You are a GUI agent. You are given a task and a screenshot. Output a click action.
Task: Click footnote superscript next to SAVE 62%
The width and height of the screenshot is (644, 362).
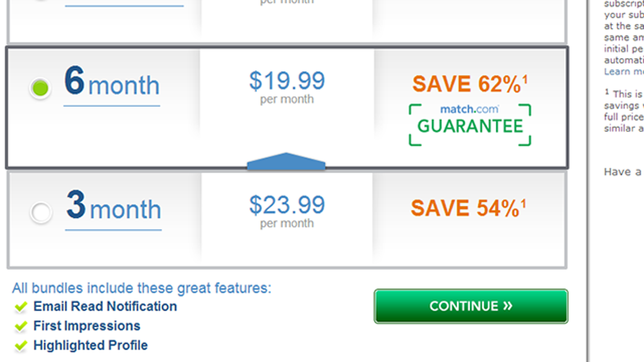coord(525,79)
